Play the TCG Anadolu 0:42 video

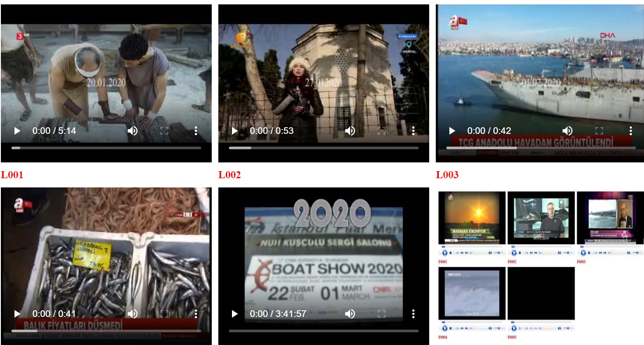(x=452, y=131)
